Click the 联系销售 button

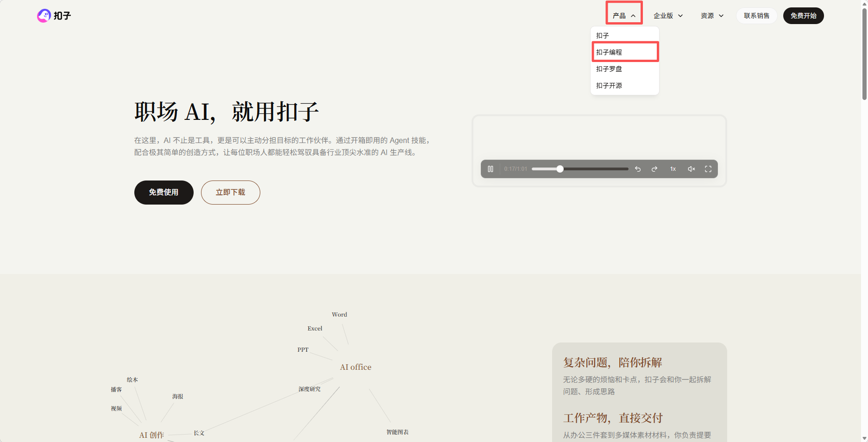click(757, 16)
